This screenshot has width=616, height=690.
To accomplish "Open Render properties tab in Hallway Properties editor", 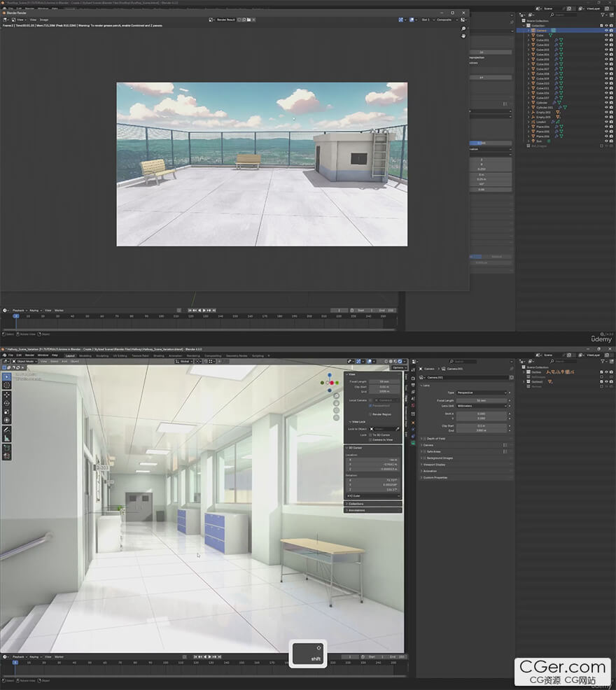I will pyautogui.click(x=413, y=378).
